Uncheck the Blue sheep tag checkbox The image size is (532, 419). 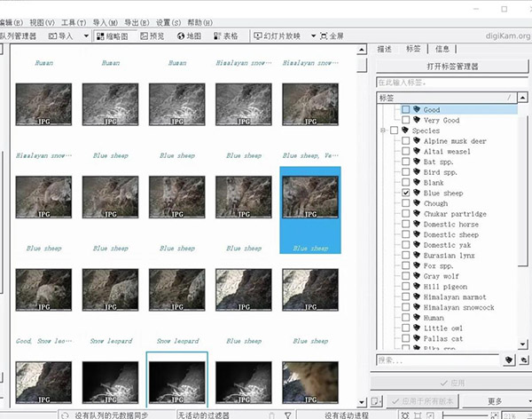point(406,193)
